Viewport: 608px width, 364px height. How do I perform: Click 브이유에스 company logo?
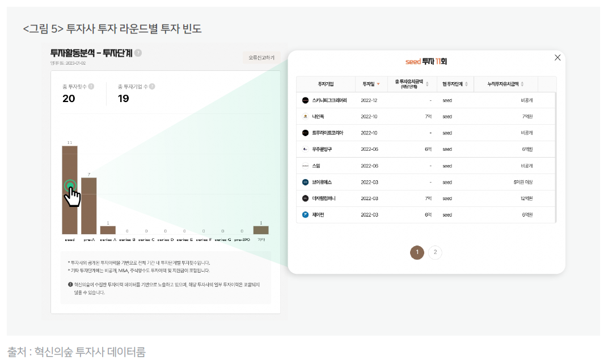[305, 182]
